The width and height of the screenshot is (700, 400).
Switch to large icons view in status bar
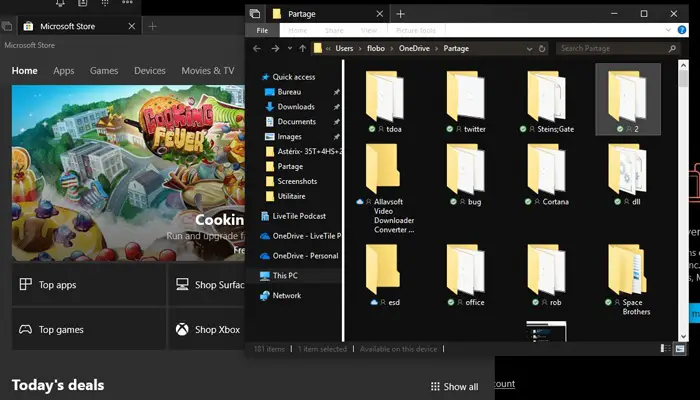[x=681, y=348]
